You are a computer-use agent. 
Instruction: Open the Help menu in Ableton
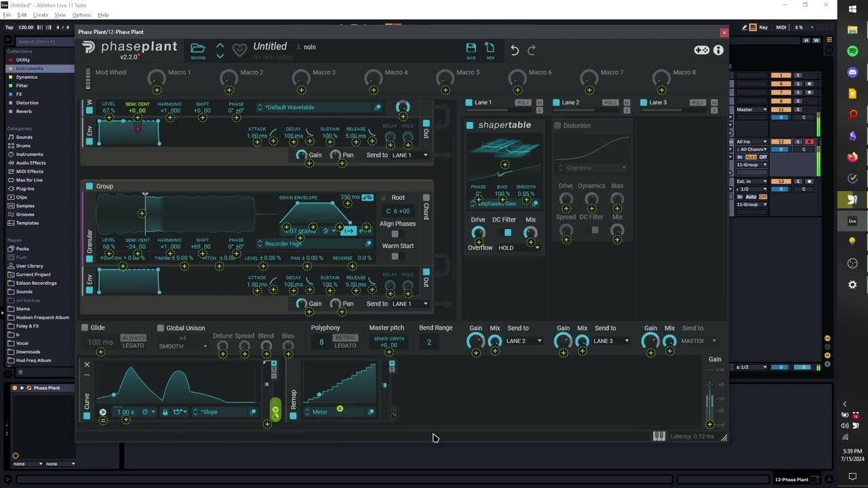pyautogui.click(x=103, y=15)
